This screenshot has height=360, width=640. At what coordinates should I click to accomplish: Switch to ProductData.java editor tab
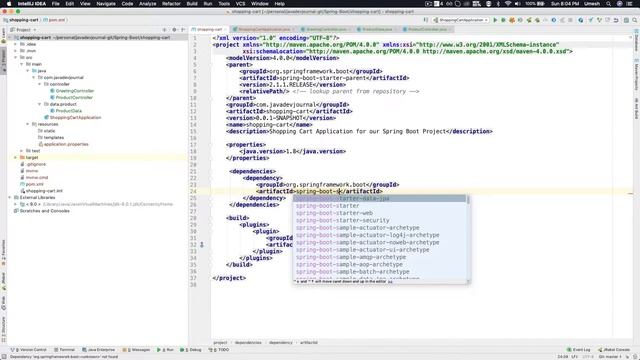click(376, 29)
